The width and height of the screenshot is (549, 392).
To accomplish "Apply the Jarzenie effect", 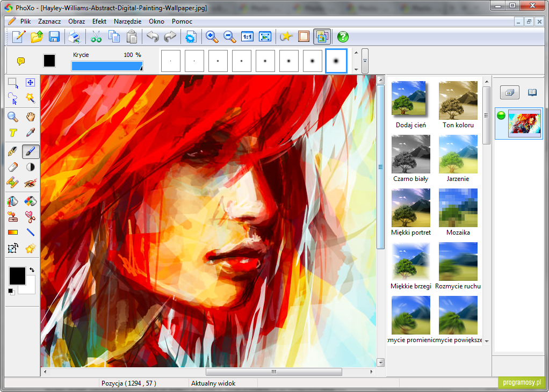I will pos(458,158).
